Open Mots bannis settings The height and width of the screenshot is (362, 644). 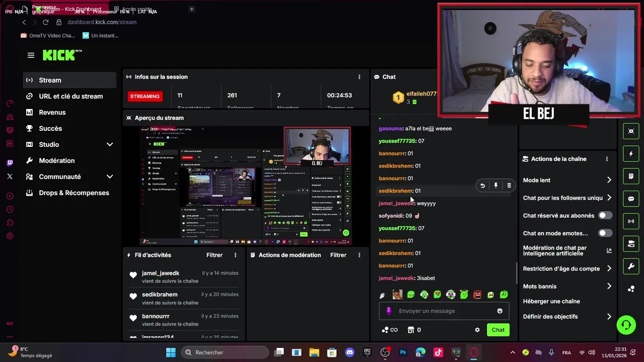[568, 286]
